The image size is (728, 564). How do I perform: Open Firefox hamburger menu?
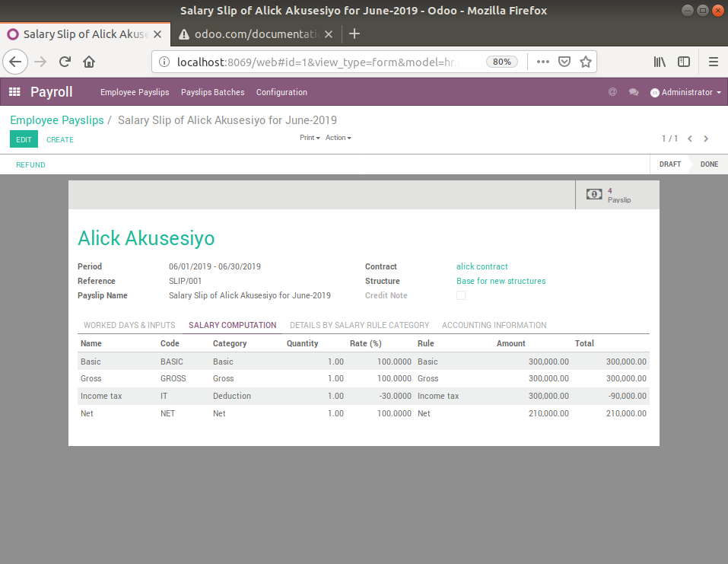[713, 62]
